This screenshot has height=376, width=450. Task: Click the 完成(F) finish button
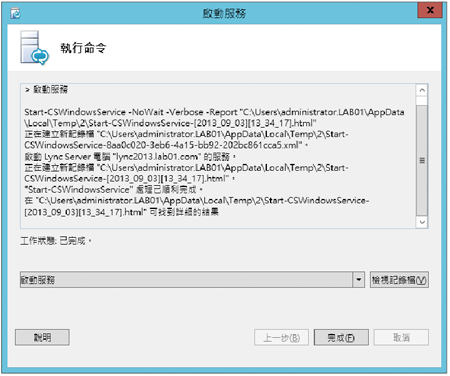point(341,338)
